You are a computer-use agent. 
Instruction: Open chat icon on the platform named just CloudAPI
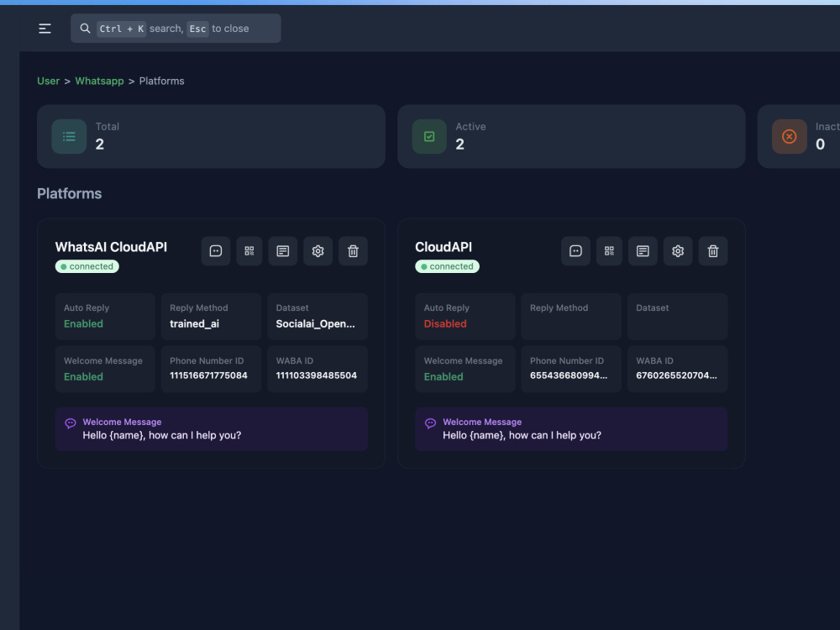(x=575, y=250)
